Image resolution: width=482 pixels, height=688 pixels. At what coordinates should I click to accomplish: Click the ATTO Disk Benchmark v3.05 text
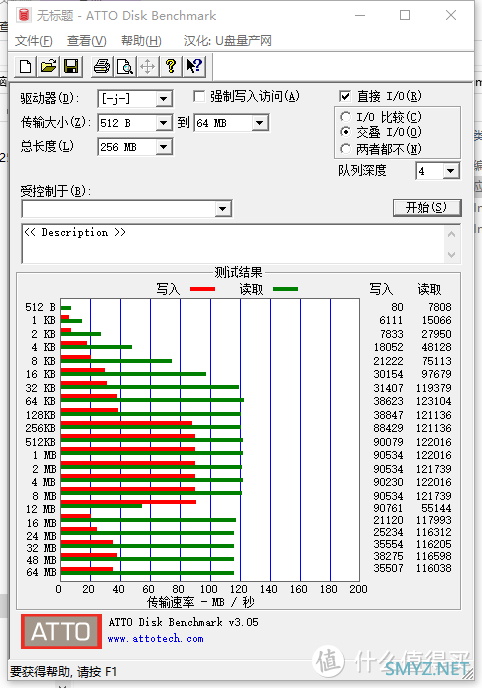pyautogui.click(x=183, y=622)
